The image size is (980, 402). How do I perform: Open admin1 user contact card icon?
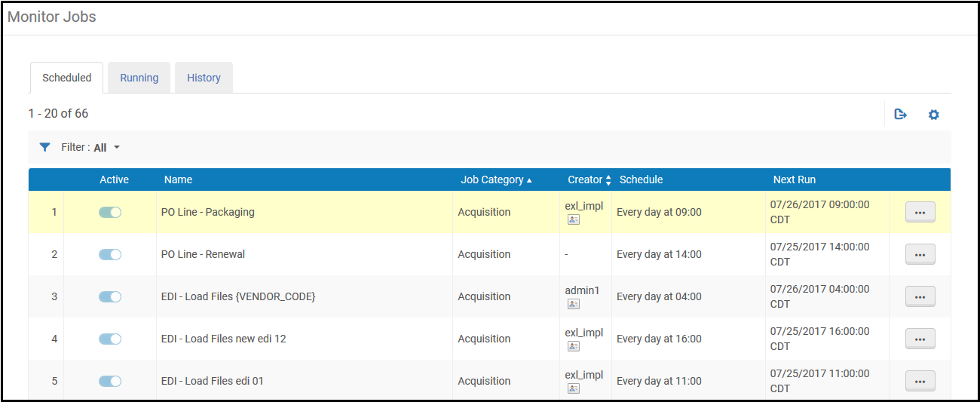tap(573, 304)
